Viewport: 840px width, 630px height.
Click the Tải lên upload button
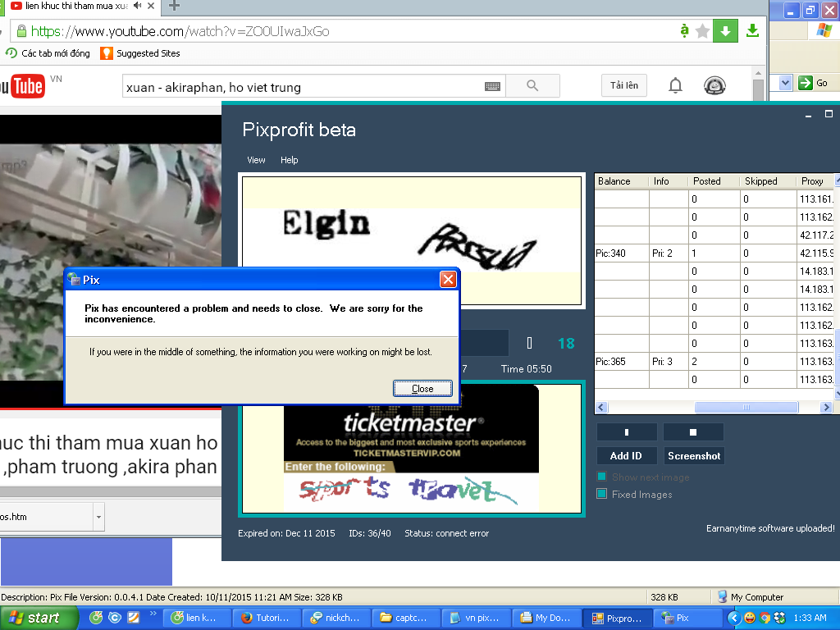pos(624,85)
